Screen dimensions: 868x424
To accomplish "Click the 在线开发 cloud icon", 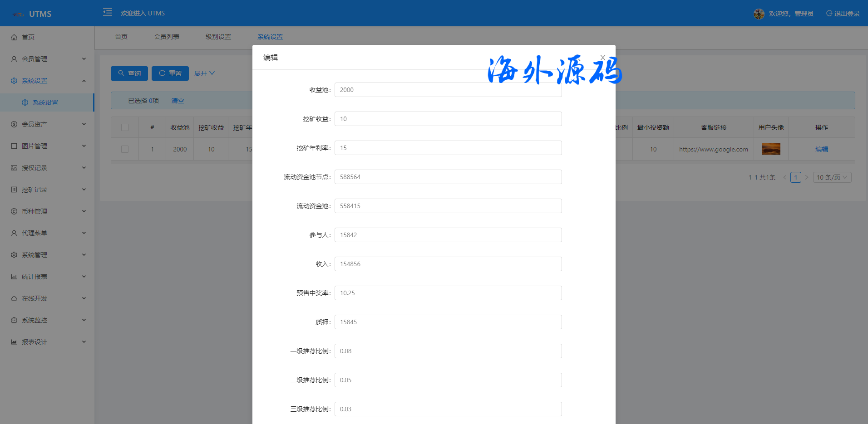I will point(14,298).
